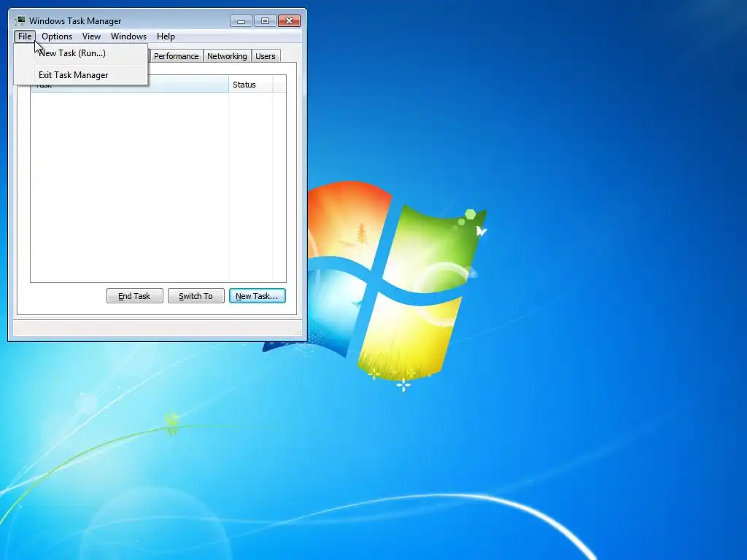747x560 pixels.
Task: Switch to the Users tab
Action: 266,56
